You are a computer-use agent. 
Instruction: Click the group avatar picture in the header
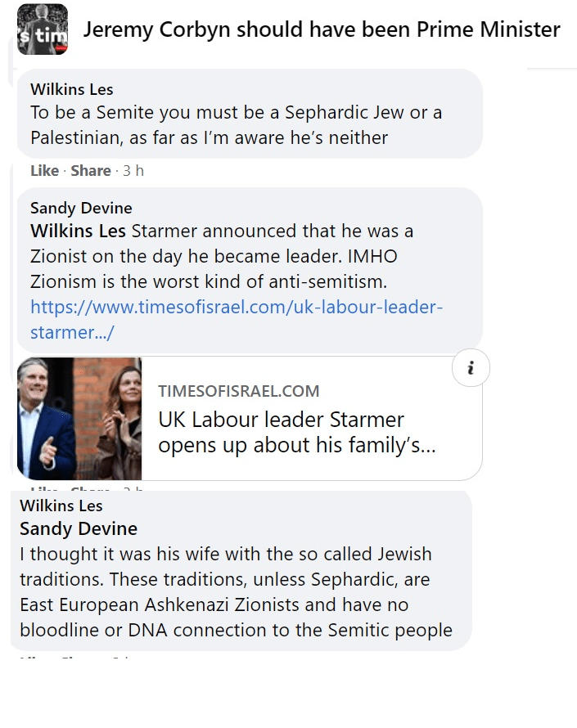pyautogui.click(x=43, y=29)
